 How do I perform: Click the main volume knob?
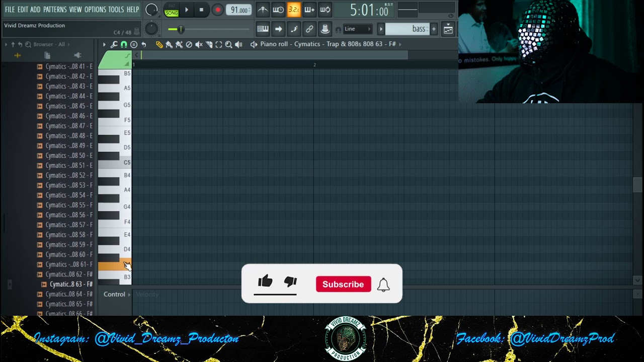[x=151, y=10]
